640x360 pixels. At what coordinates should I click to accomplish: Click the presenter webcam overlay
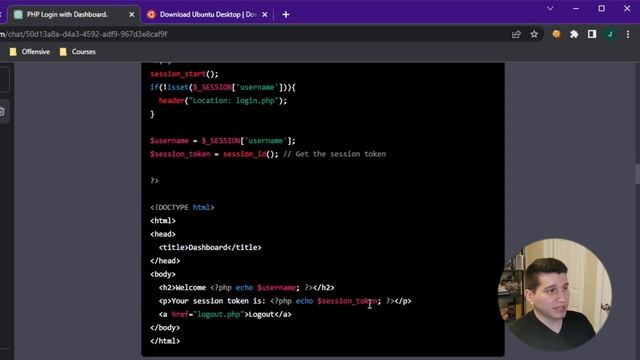pyautogui.click(x=555, y=295)
